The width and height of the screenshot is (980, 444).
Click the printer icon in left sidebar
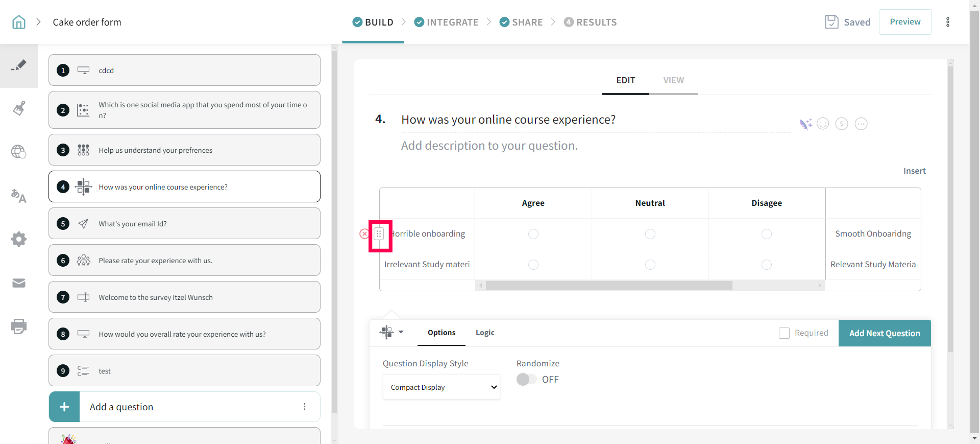(19, 326)
